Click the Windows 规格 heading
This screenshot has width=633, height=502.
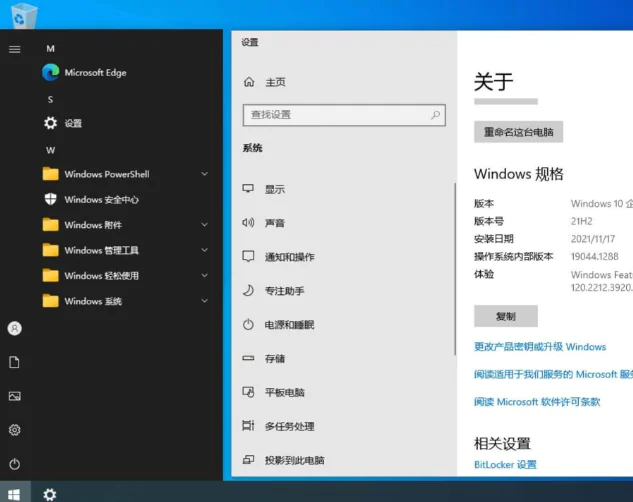518,174
